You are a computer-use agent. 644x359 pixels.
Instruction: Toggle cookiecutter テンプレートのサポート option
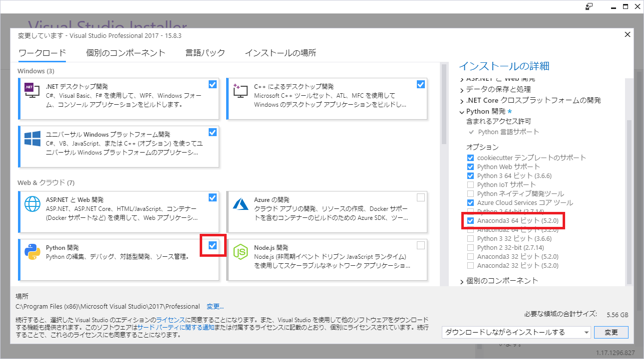coord(470,158)
